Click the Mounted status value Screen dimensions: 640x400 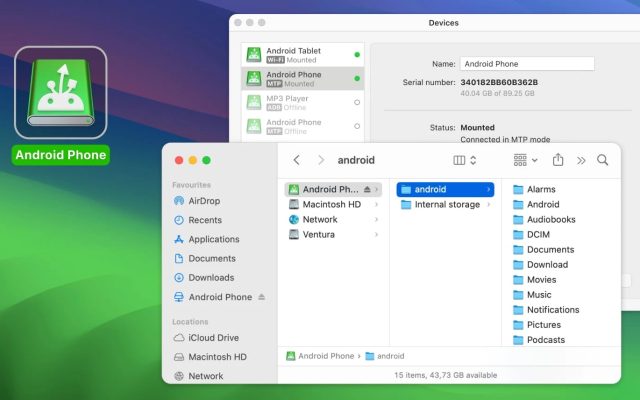477,128
